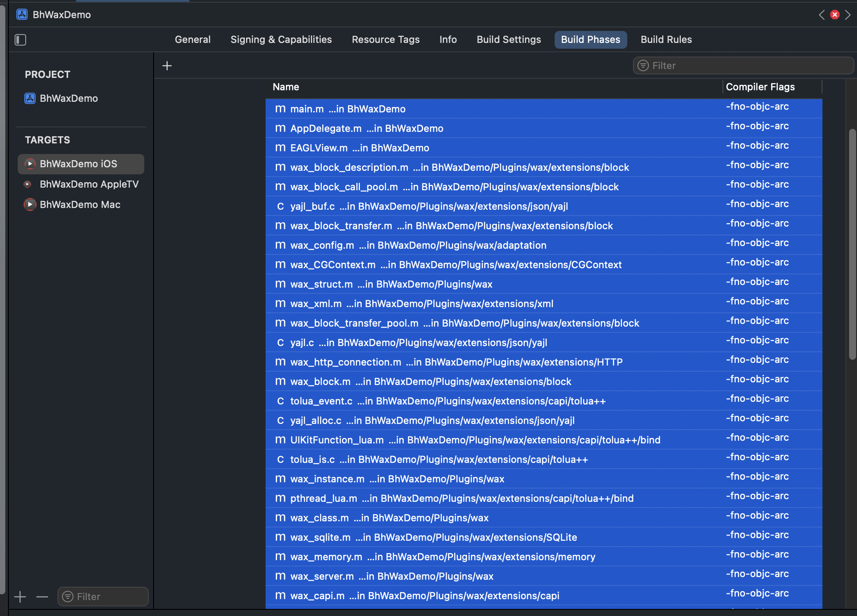Viewport: 857px width, 616px height.
Task: Click the BhWaxDemo title in the top bar
Action: point(62,15)
